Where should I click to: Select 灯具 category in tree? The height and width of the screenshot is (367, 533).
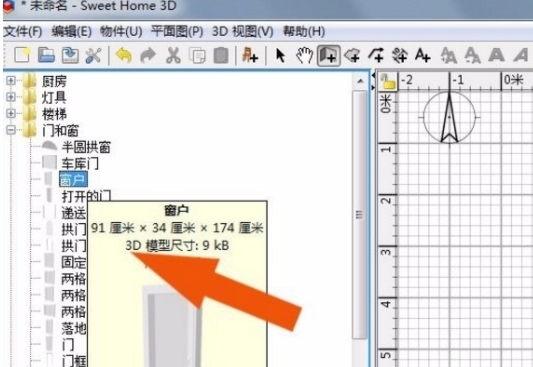click(54, 98)
